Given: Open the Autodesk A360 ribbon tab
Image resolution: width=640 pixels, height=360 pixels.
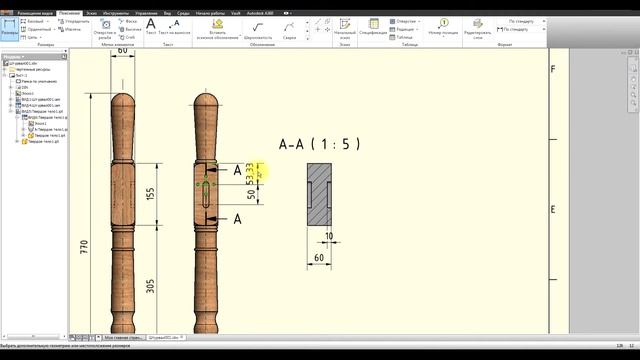Looking at the screenshot, I should (260, 13).
